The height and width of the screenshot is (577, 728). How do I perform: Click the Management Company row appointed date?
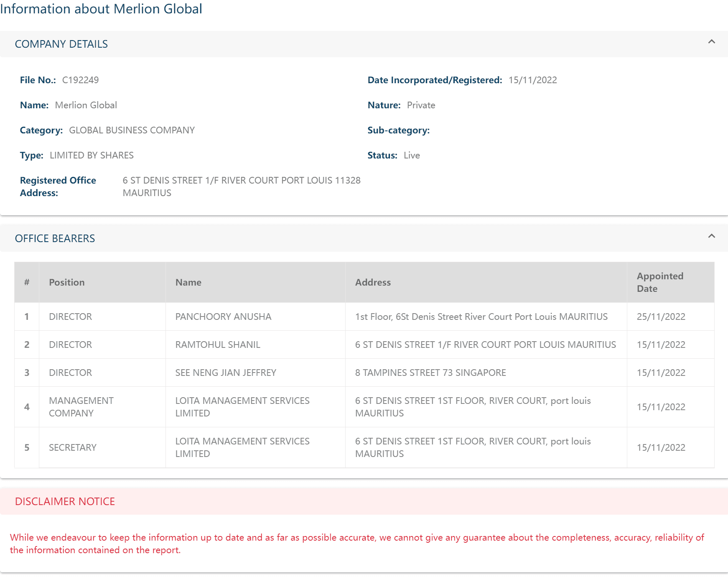[x=661, y=407]
